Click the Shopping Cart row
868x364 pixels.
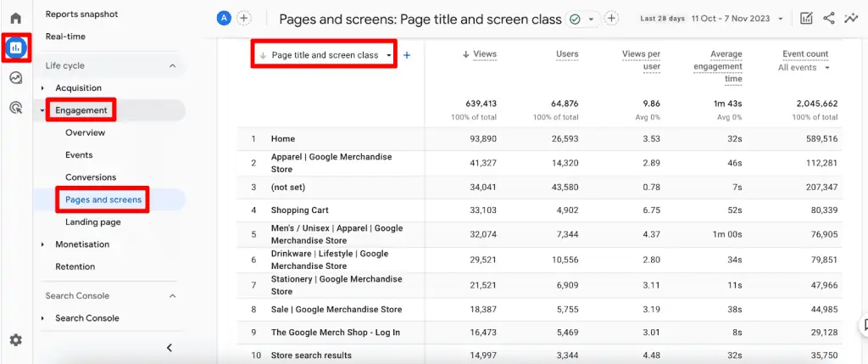click(x=540, y=210)
